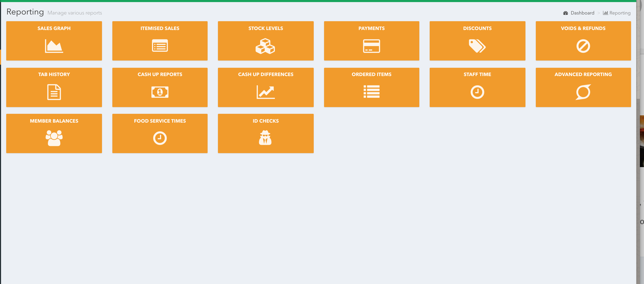Screen dimensions: 644x284
Task: Click the Reporting breadcrumb link
Action: (x=620, y=13)
